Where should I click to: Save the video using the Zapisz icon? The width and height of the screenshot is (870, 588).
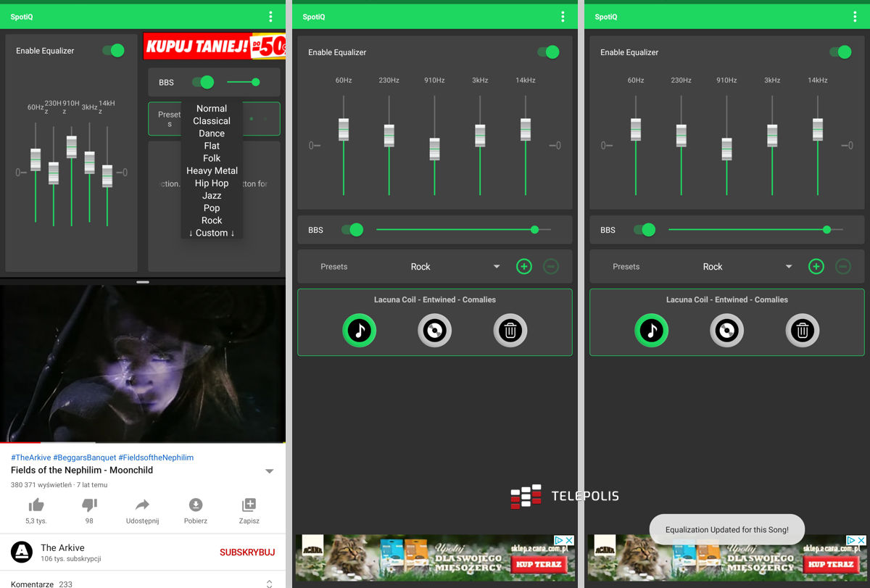249,505
